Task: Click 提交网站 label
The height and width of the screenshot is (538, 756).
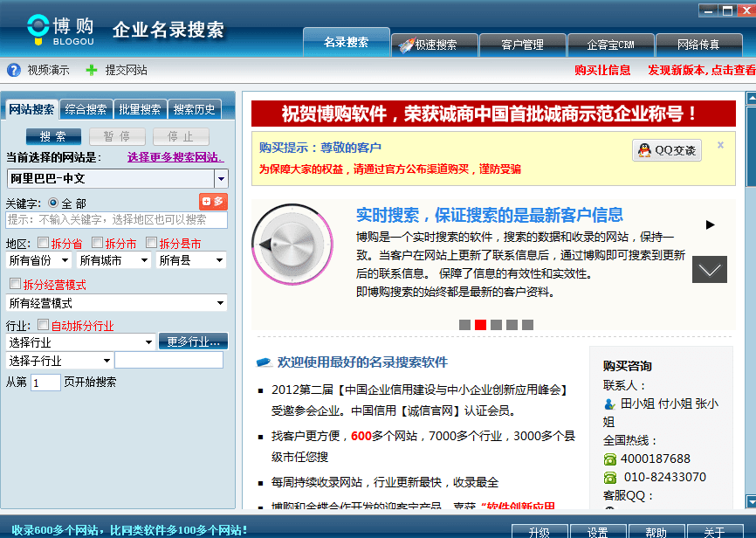Action: (x=127, y=71)
